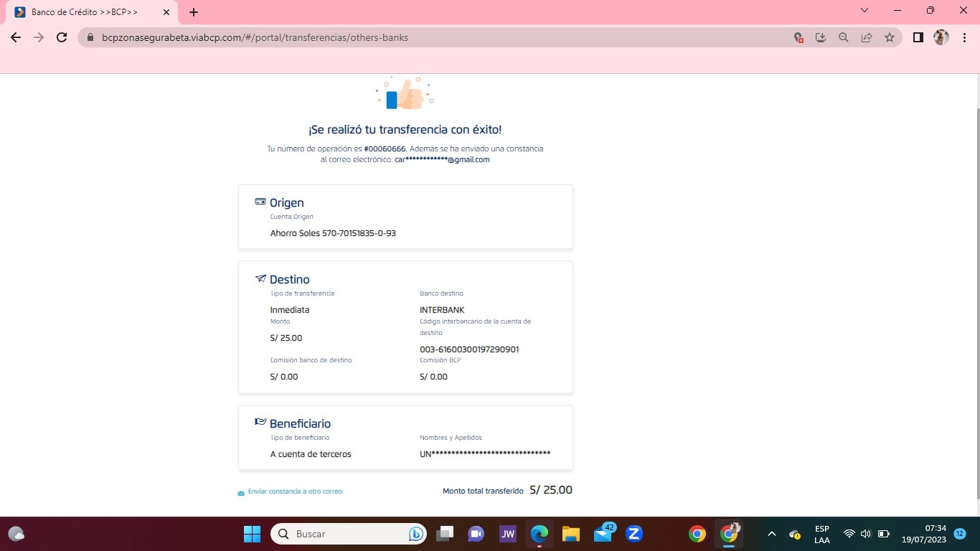The image size is (980, 551).
Task: Show hidden system tray icons
Action: point(772,534)
